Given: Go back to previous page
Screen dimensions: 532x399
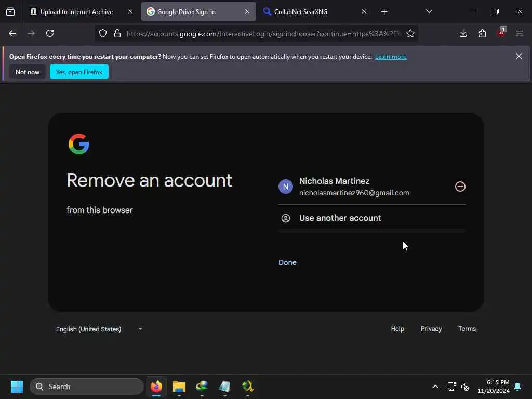Looking at the screenshot, I should pyautogui.click(x=12, y=33).
